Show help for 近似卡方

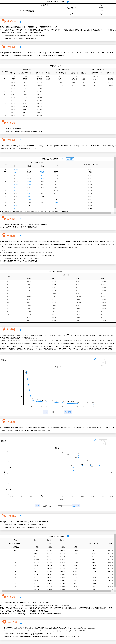coord(75,8)
